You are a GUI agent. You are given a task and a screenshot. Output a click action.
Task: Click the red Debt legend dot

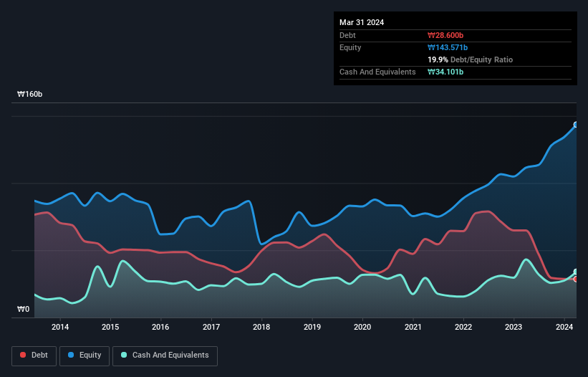point(23,355)
